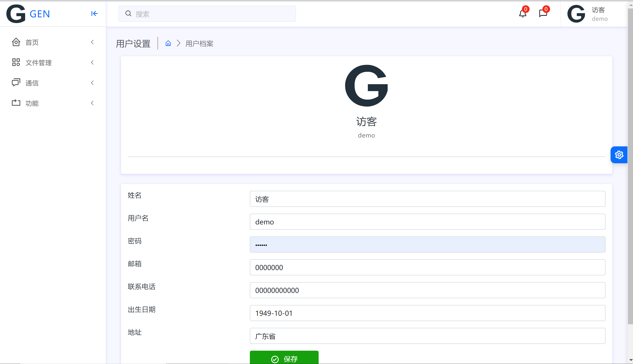This screenshot has height=364, width=633.
Task: Click the 用户名 field containing demo
Action: (427, 221)
